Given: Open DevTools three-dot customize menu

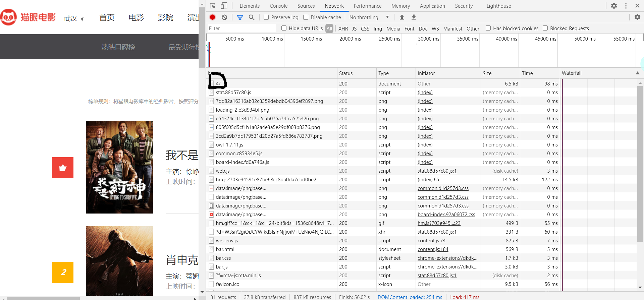Looking at the screenshot, I should coord(626,6).
